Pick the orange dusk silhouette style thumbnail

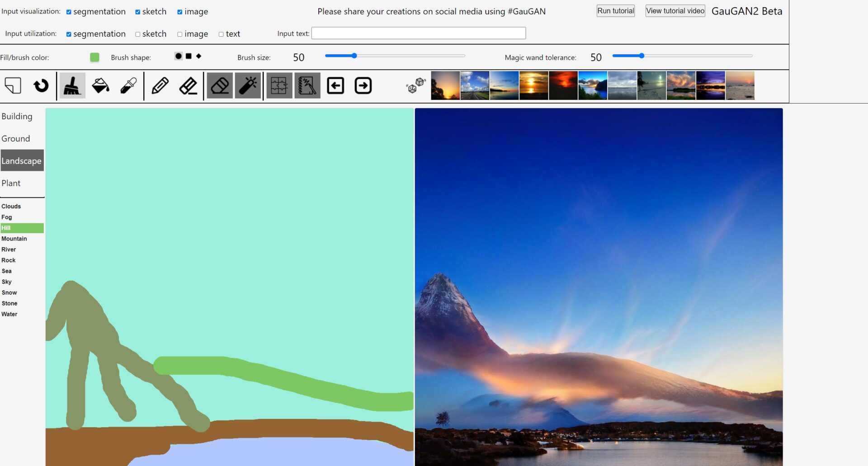(x=445, y=85)
